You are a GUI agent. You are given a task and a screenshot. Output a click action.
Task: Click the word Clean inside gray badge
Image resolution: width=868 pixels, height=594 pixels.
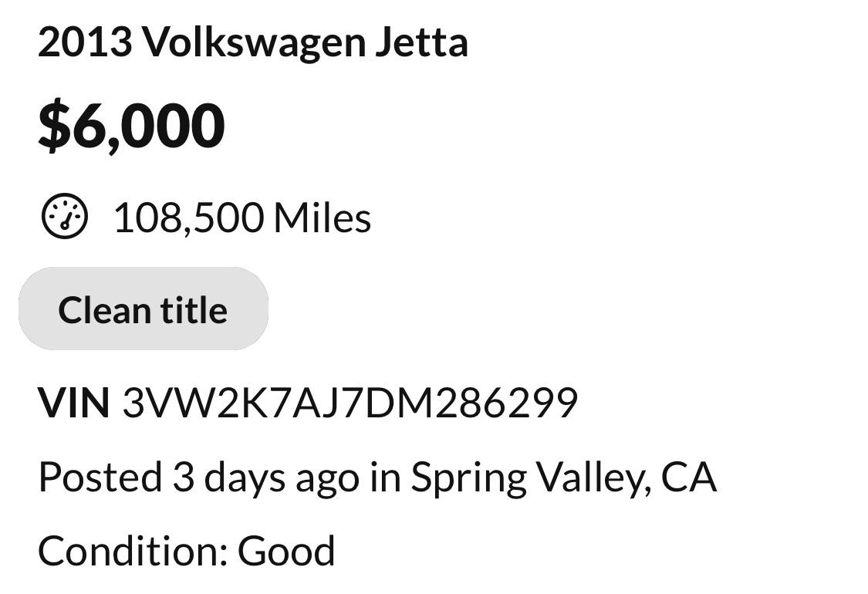pos(104,310)
